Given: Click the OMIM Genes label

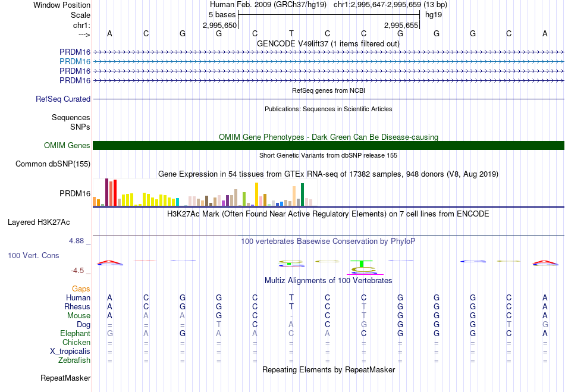Looking at the screenshot, I should (x=67, y=145).
